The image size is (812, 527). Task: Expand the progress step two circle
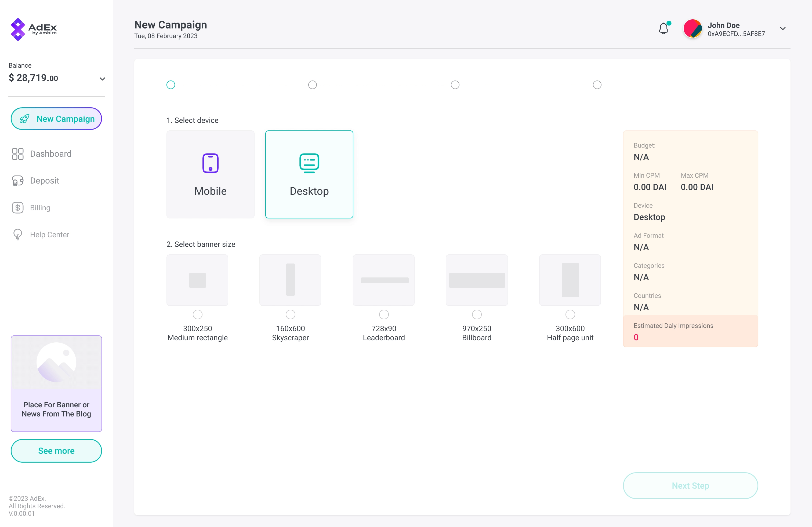pos(313,85)
